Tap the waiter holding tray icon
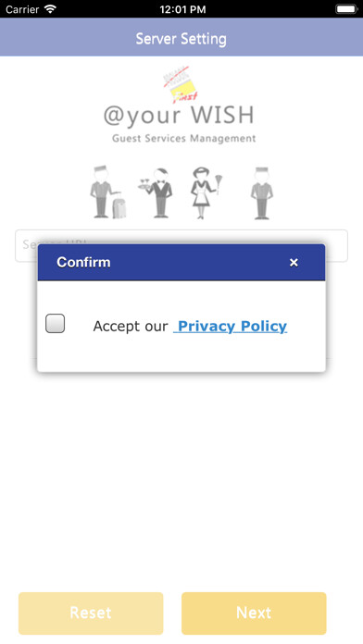The width and height of the screenshot is (363, 644). point(156,192)
